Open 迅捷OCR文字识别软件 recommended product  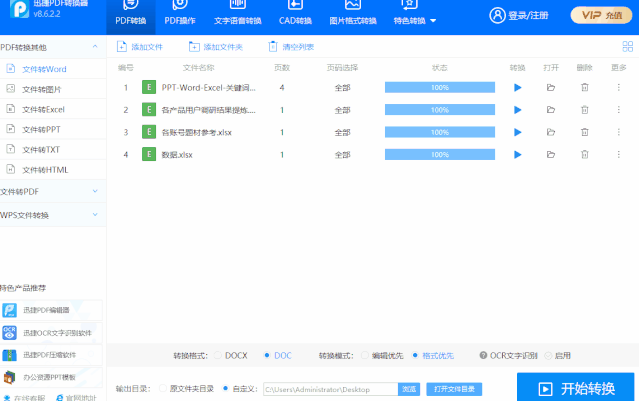tap(51, 333)
